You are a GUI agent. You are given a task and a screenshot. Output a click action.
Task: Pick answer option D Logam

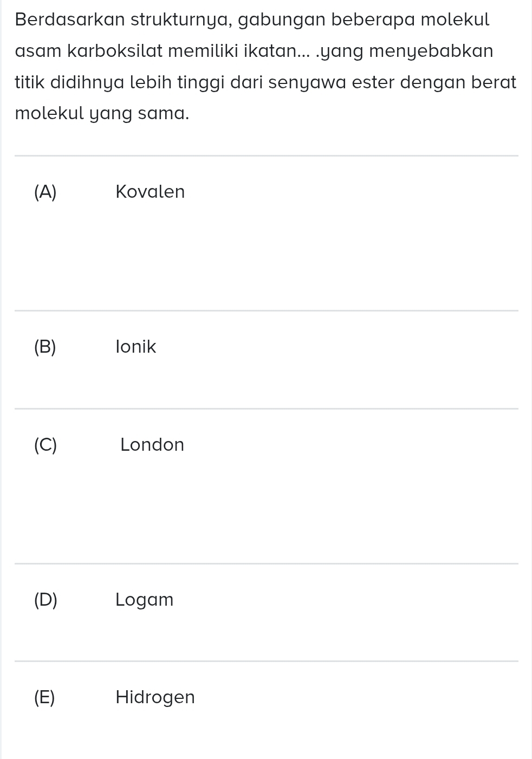click(266, 613)
